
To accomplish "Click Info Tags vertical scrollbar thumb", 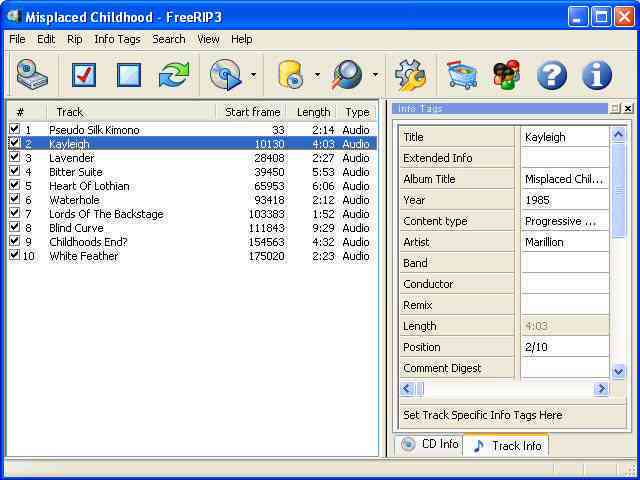I will pos(619,190).
